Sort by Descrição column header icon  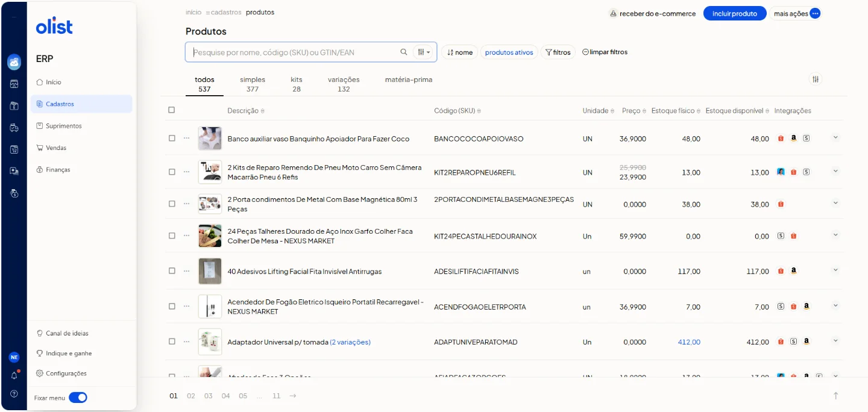click(x=262, y=111)
